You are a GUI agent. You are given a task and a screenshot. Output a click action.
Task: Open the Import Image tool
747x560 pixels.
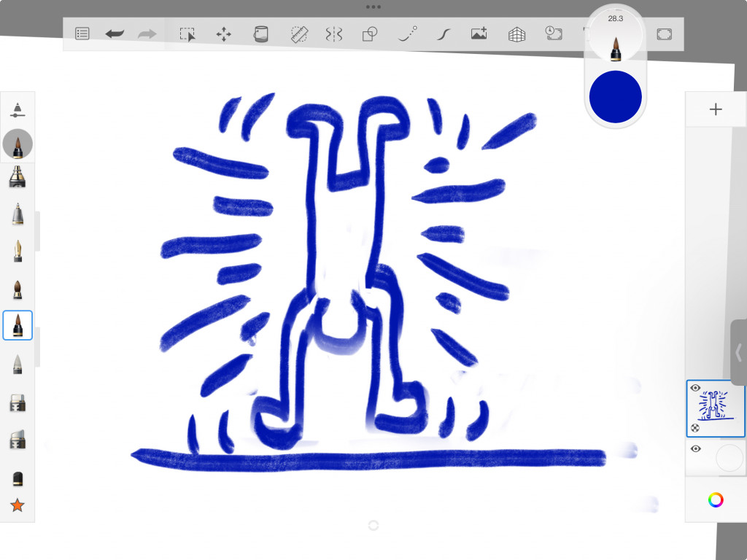[x=479, y=34]
